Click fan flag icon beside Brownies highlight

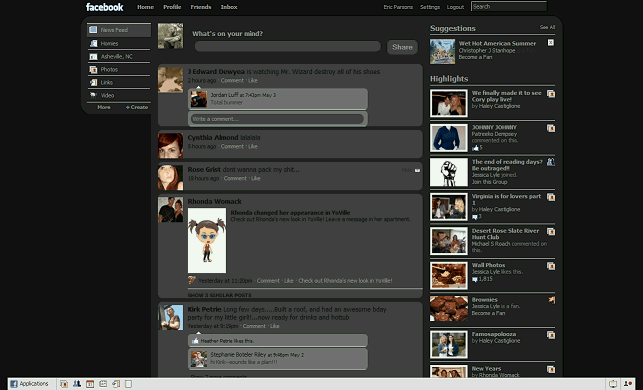[552, 300]
